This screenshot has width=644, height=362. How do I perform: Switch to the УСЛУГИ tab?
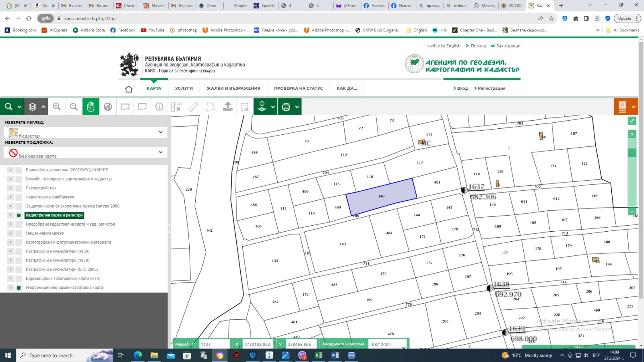point(184,88)
